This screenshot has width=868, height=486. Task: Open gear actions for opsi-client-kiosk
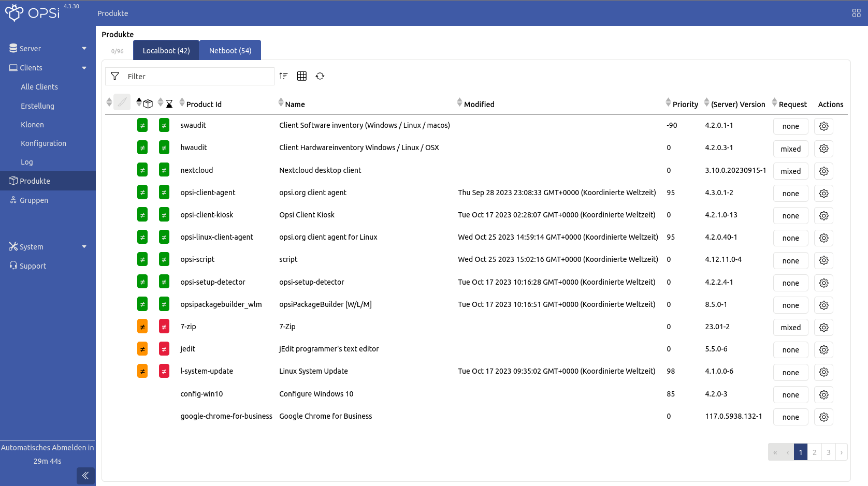point(823,216)
